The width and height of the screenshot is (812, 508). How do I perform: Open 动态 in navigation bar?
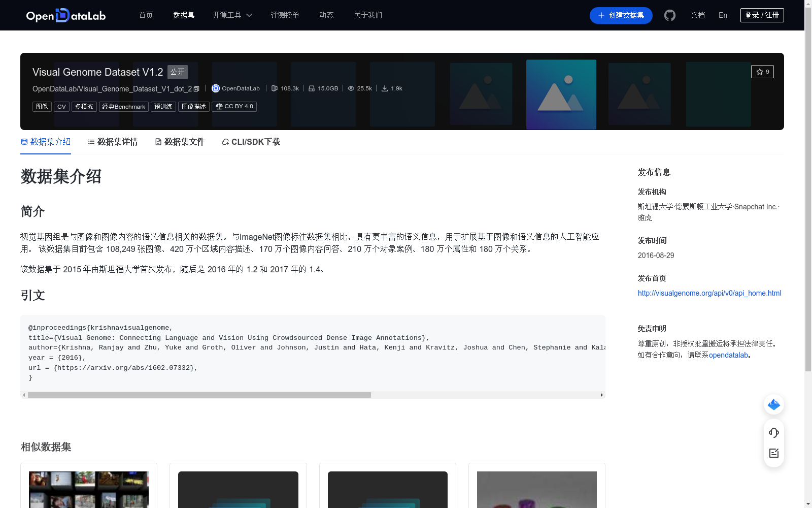[x=326, y=15]
